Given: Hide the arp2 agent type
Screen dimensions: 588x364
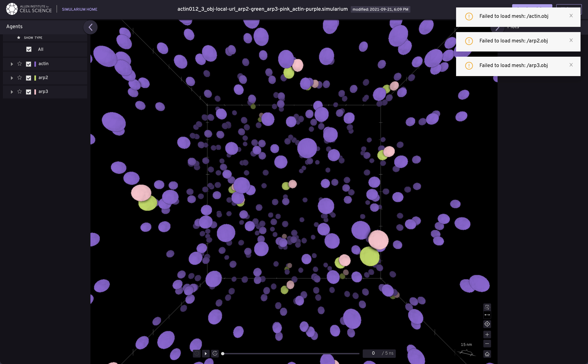Looking at the screenshot, I should [x=28, y=78].
